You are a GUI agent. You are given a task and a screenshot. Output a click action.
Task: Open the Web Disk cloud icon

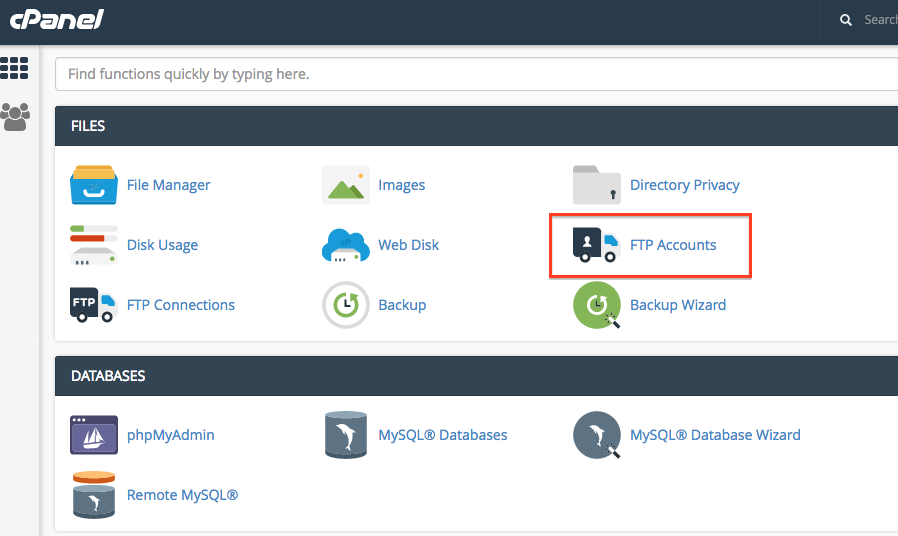click(x=346, y=245)
